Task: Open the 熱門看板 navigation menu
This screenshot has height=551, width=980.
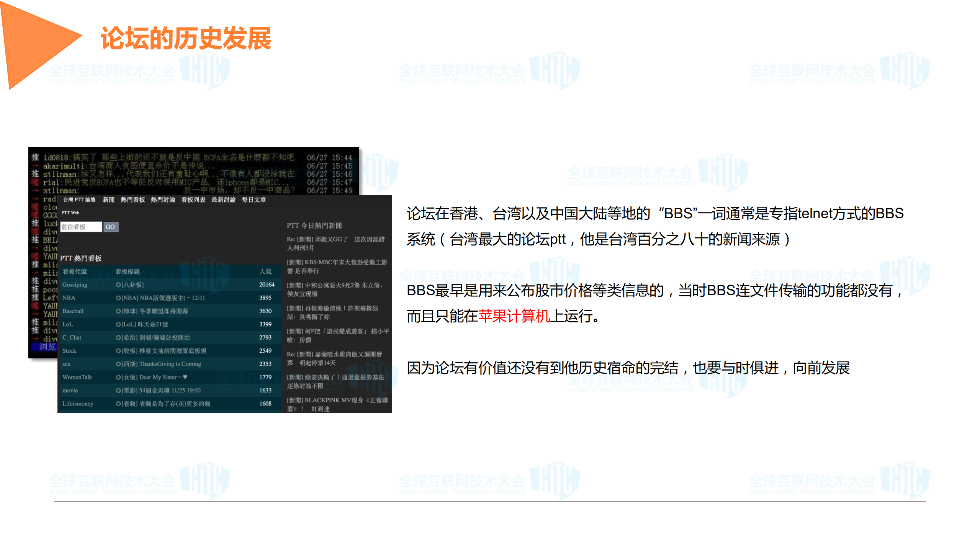Action: tap(133, 200)
